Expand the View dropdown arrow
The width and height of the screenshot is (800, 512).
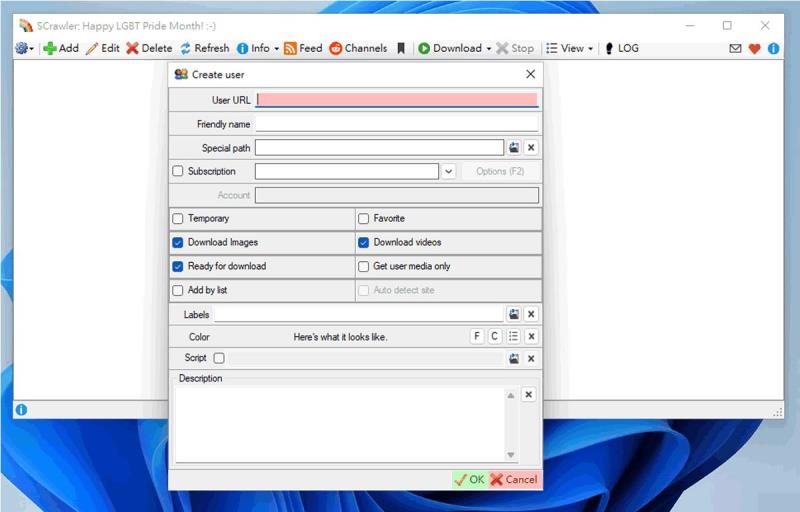[590, 48]
